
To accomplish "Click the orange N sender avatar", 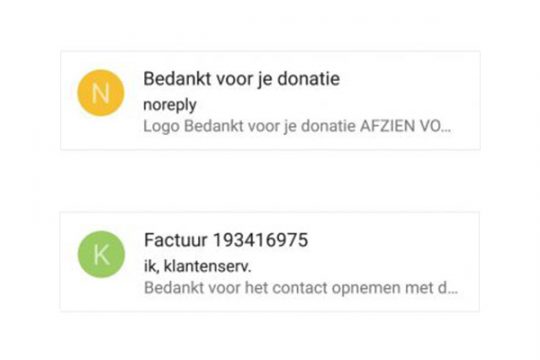I will pos(101,93).
